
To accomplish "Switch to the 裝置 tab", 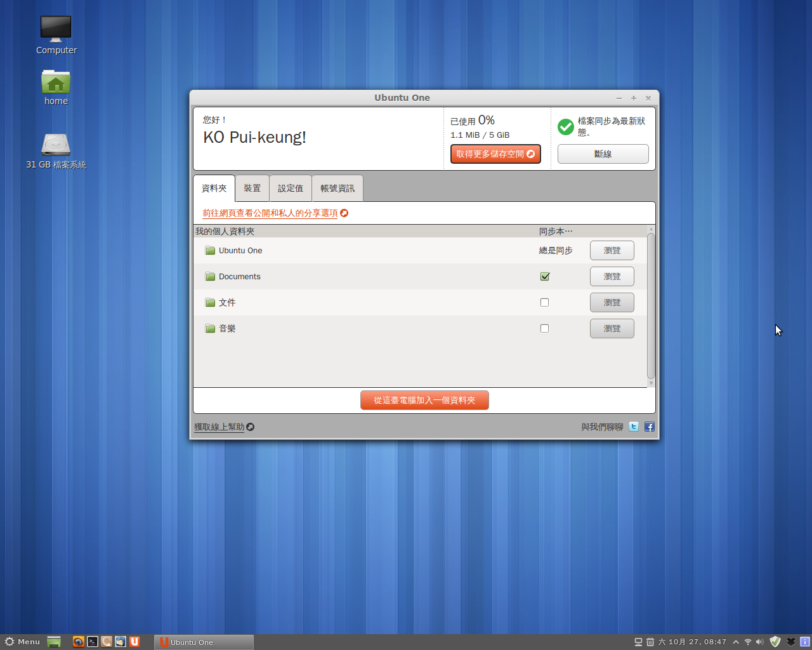I will [252, 189].
